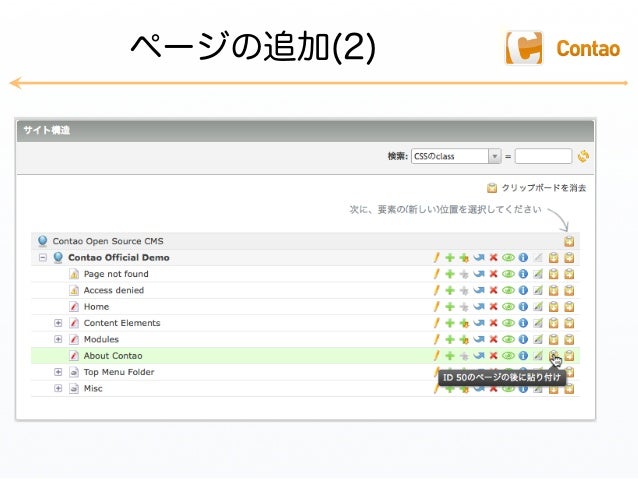Move the Contao Official Demo page
Image resolution: width=638 pixels, height=479 pixels.
click(x=479, y=258)
